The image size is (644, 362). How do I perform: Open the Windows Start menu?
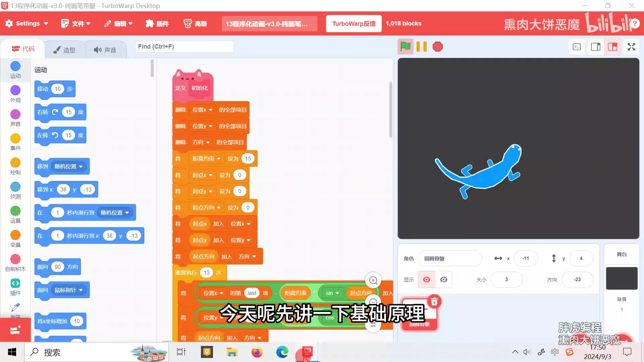12,352
